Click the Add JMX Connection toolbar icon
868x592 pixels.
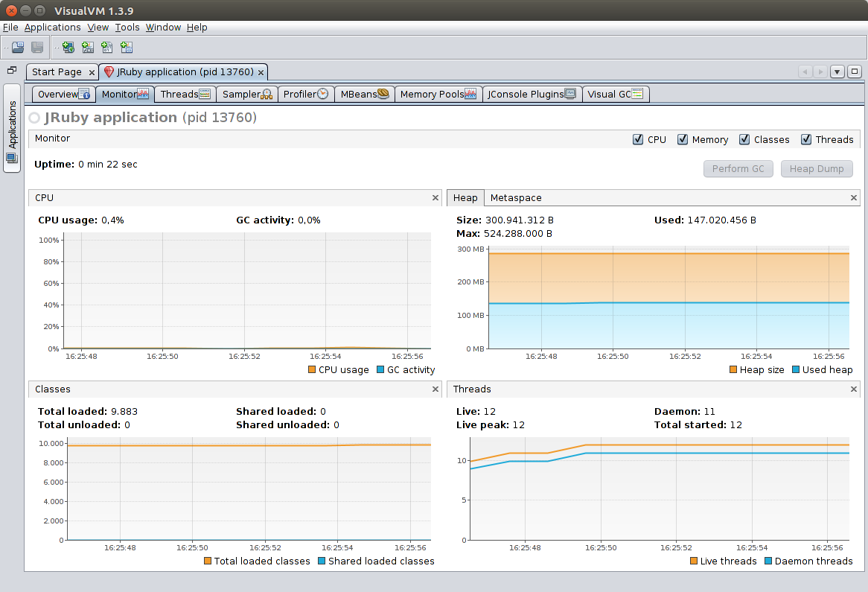tap(87, 47)
